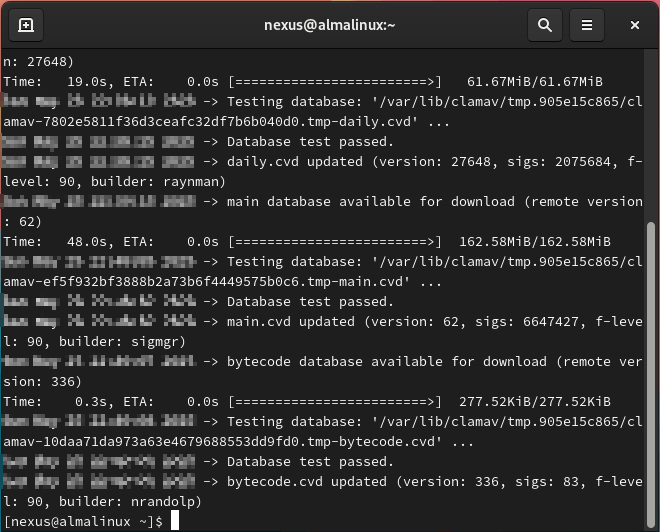This screenshot has width=660, height=532.
Task: Click the scrollbar track above the thumb
Action: tap(652, 130)
